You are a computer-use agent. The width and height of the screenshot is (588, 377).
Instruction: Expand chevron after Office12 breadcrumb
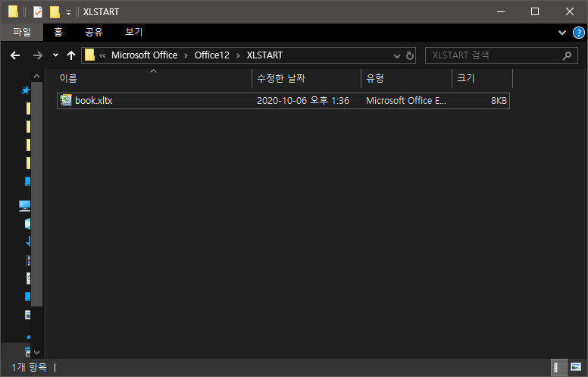pos(238,55)
